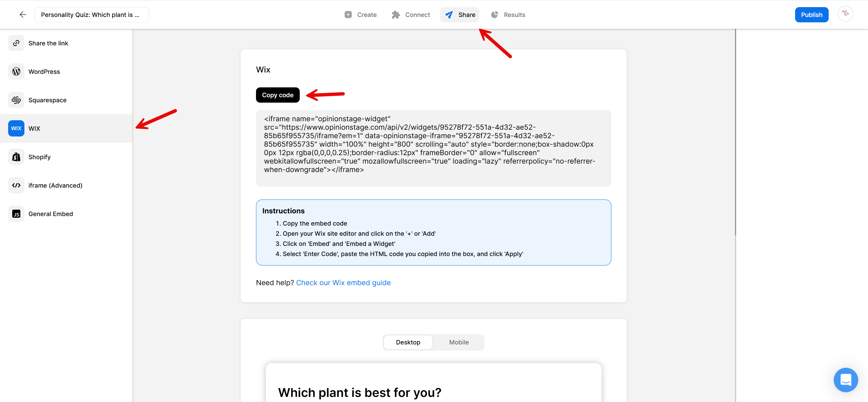868x402 pixels.
Task: Select iframe (Advanced) embed option
Action: [55, 185]
